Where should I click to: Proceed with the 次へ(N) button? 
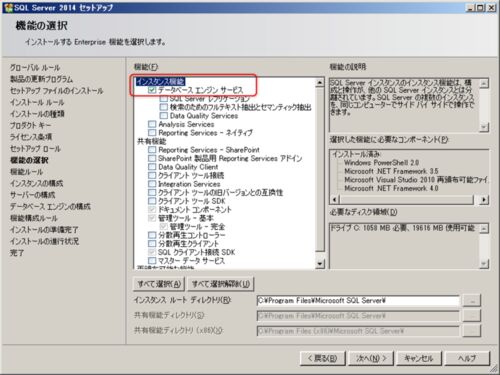(x=371, y=358)
